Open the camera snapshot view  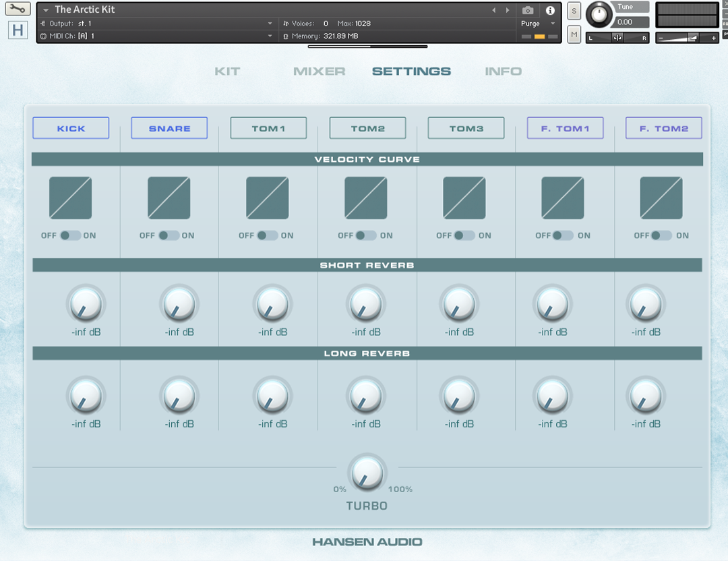click(528, 10)
